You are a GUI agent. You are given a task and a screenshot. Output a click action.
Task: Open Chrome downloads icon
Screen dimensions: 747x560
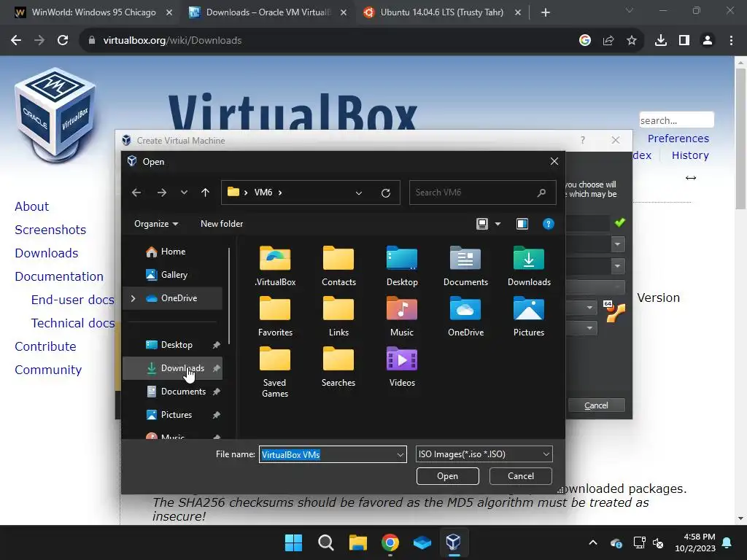(661, 41)
